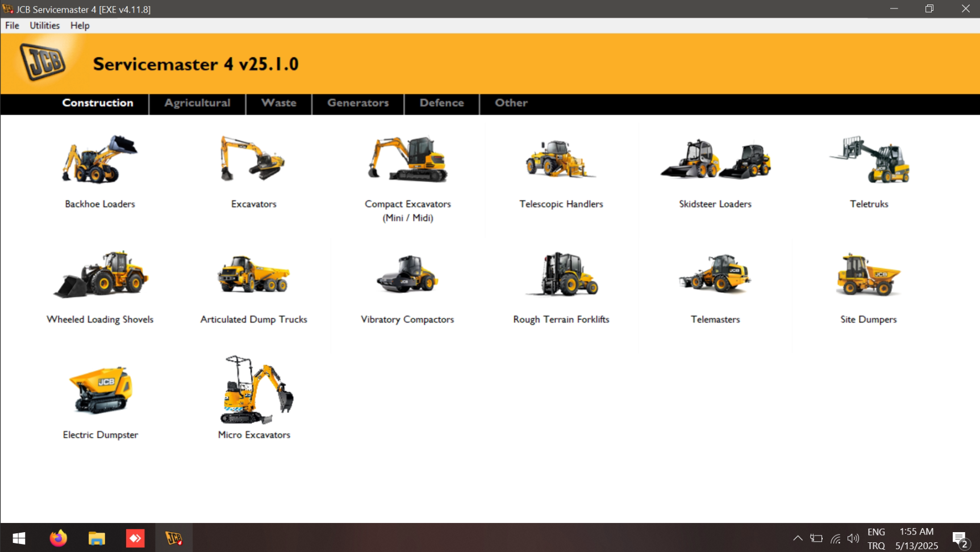The height and width of the screenshot is (552, 980).
Task: Open the Backhoe Loaders machine icon
Action: 100,160
